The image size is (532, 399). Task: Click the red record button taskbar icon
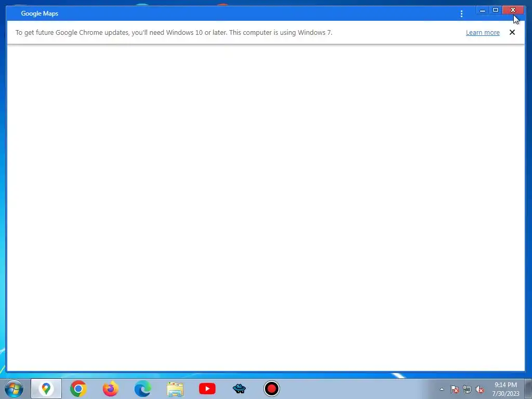click(x=271, y=389)
